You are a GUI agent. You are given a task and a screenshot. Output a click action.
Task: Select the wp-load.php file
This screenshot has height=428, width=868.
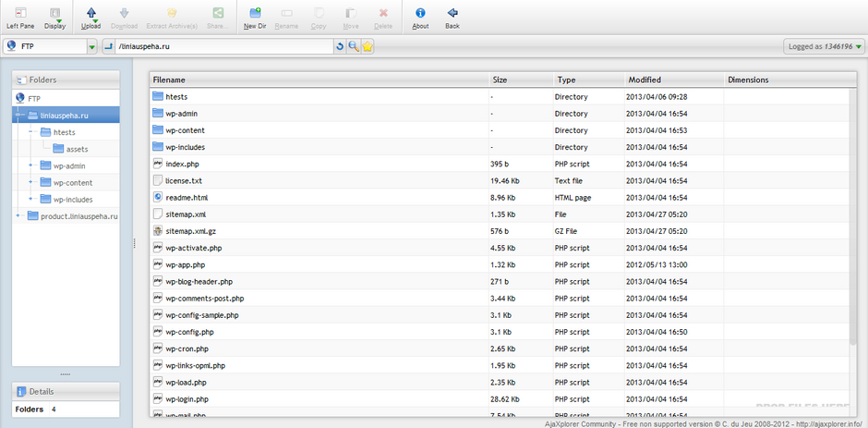point(500,383)
